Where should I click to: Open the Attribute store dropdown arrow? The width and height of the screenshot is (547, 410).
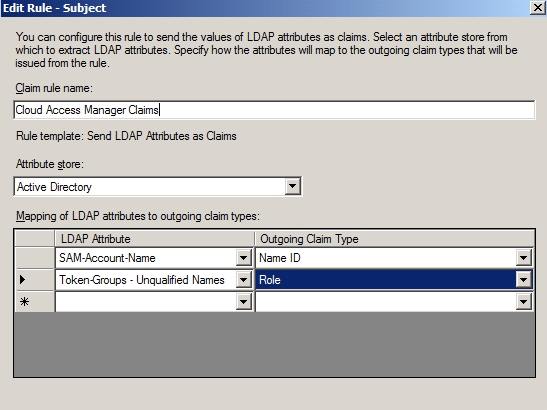point(292,186)
